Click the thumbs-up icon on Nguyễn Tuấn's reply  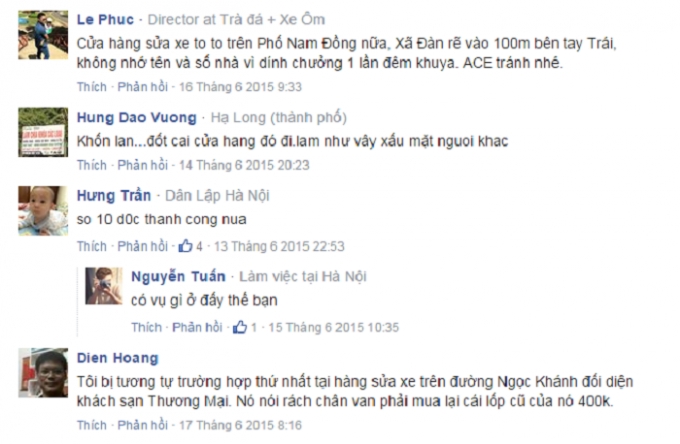point(240,327)
